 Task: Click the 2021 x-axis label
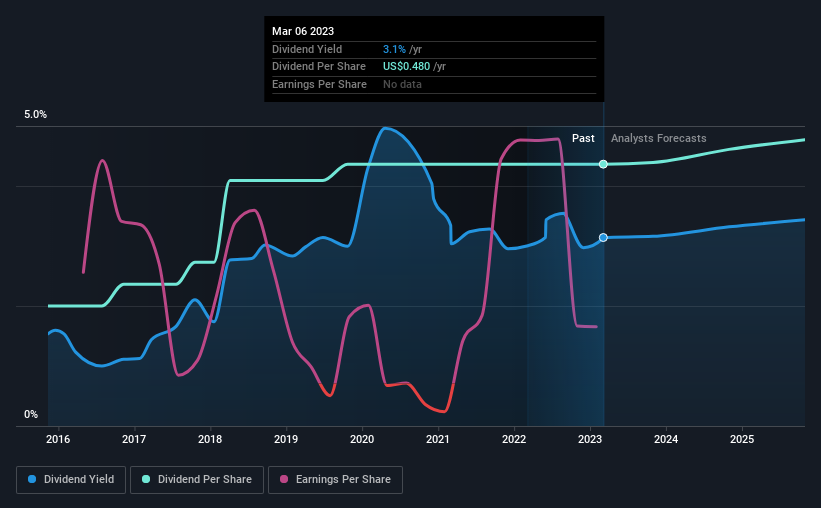pyautogui.click(x=438, y=439)
